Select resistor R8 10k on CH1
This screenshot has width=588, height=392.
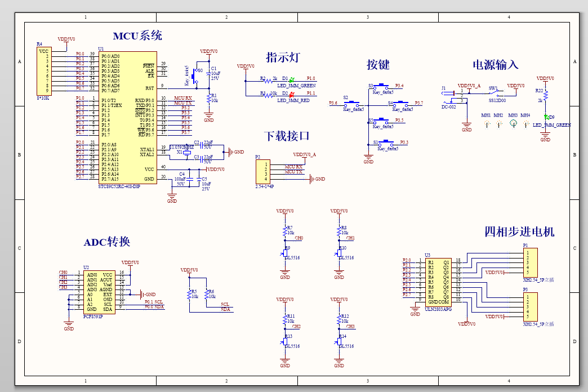tap(339, 230)
